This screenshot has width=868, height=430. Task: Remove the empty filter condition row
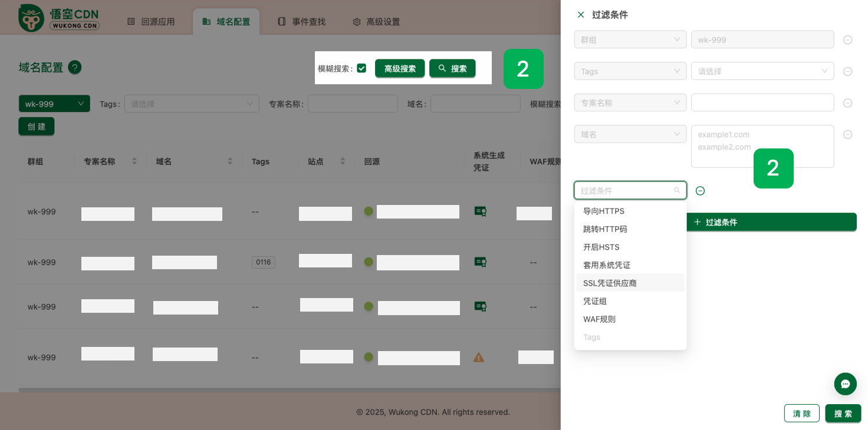coord(700,191)
